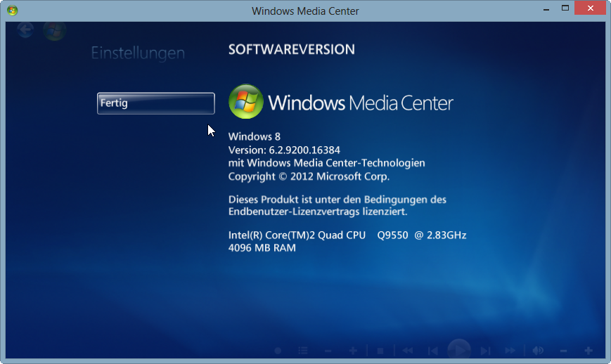Open the green Media Center start button
The width and height of the screenshot is (611, 364).
point(55,31)
